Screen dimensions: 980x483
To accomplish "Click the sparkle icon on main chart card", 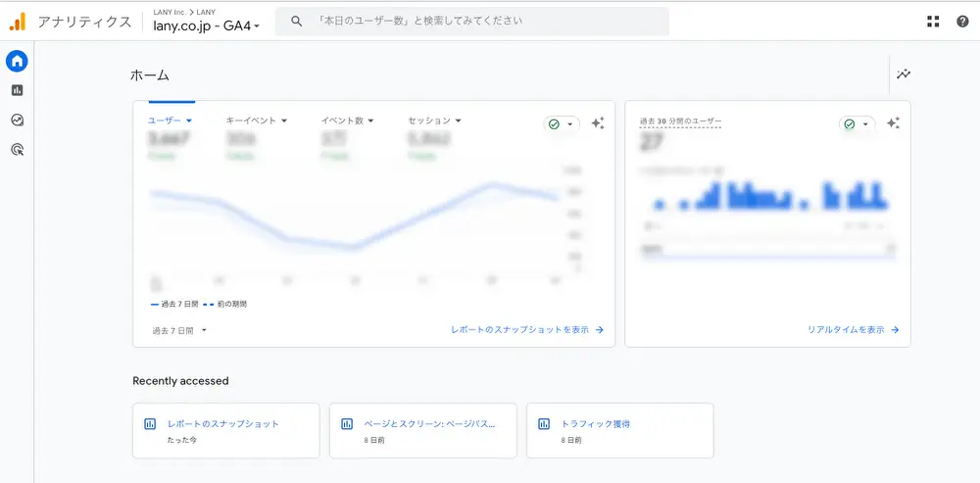I will (x=598, y=123).
